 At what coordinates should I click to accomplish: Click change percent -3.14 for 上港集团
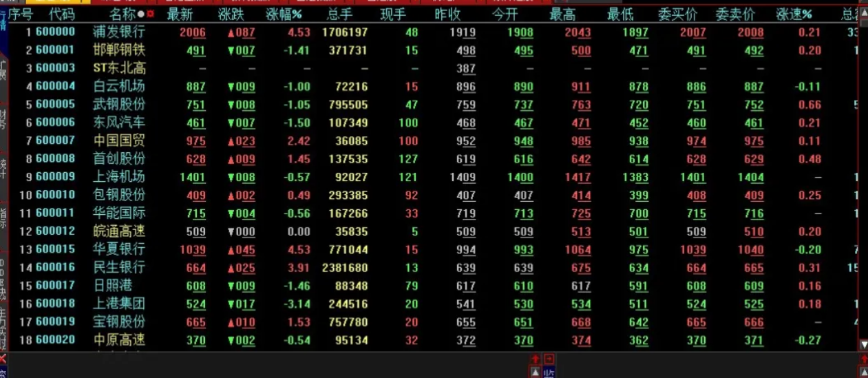(x=297, y=304)
